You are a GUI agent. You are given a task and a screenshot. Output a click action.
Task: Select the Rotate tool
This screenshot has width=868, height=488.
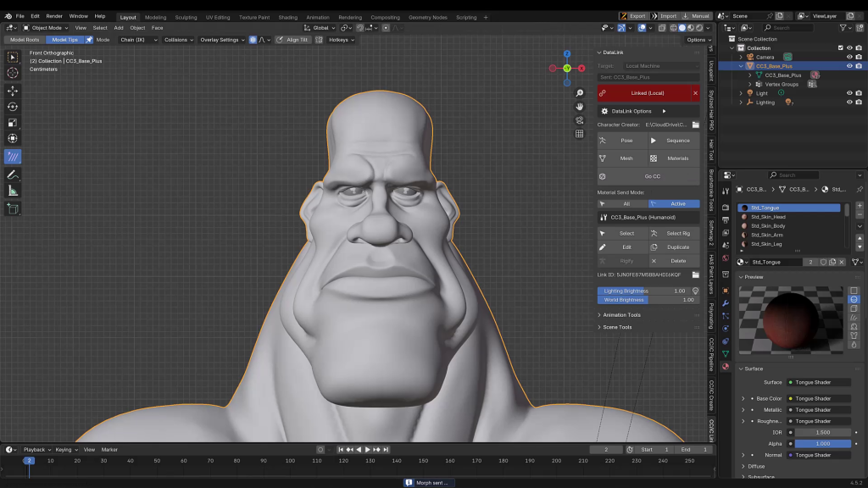click(13, 106)
